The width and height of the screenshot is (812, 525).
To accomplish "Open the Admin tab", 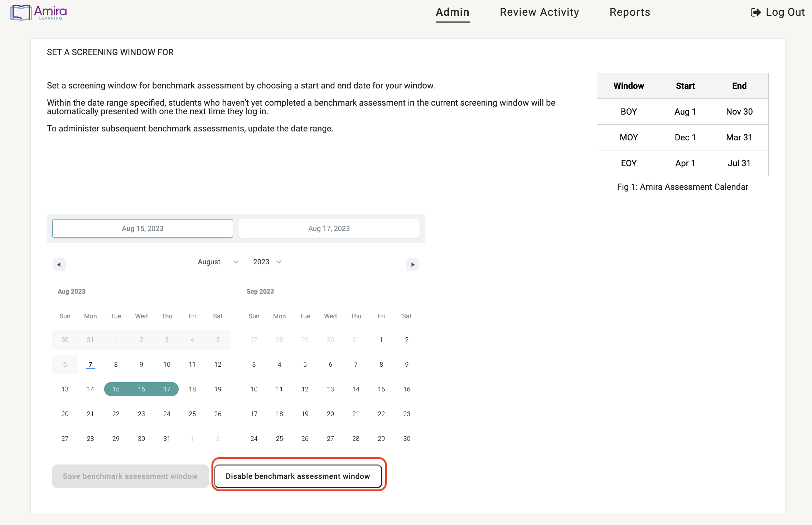I will coord(453,12).
